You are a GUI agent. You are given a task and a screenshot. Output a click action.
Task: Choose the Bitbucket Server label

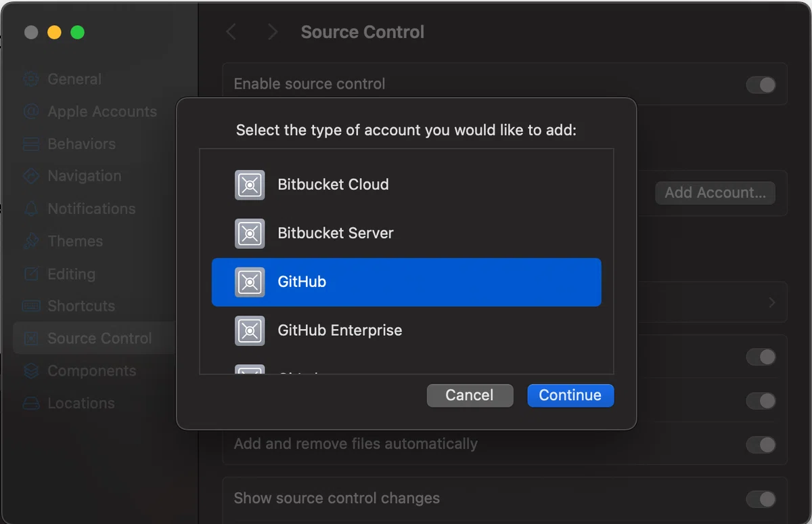pyautogui.click(x=336, y=234)
